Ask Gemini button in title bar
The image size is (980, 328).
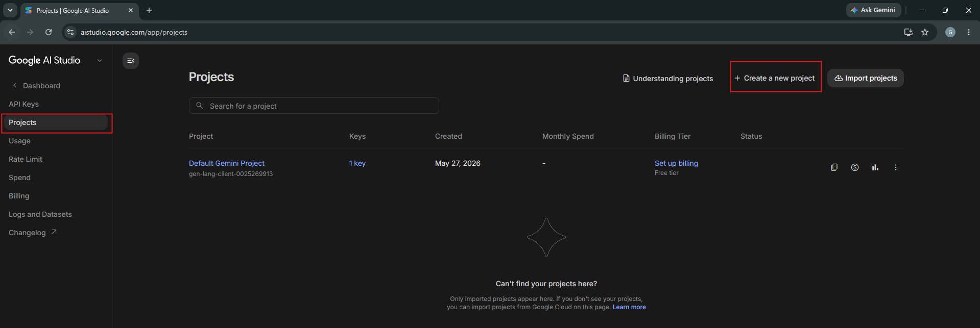point(873,10)
